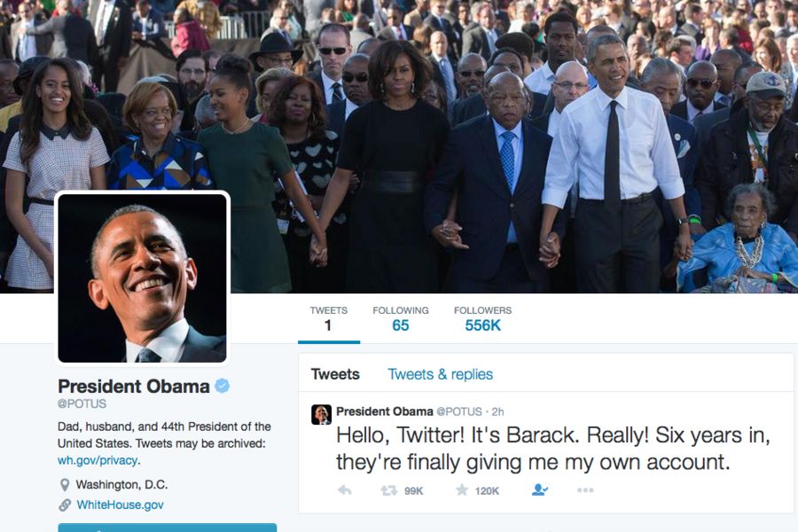Open the Tweets count tab showing 1
Viewport: 798px width, 532px height.
point(329,318)
